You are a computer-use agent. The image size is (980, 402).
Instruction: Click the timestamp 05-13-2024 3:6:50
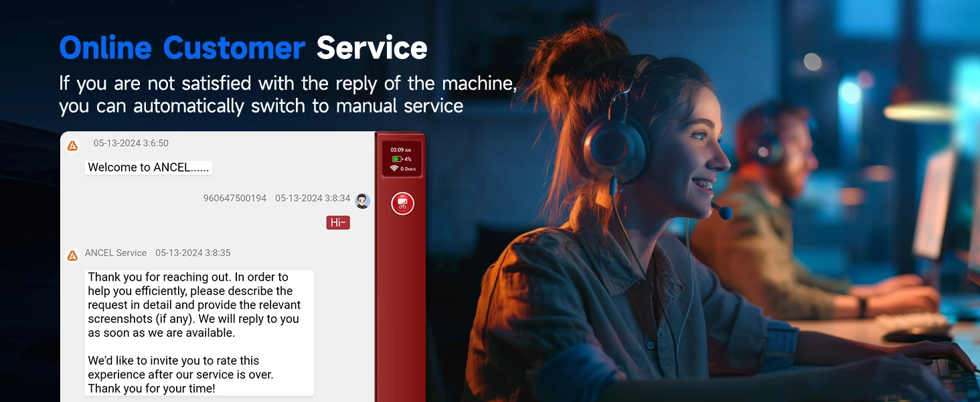[131, 143]
